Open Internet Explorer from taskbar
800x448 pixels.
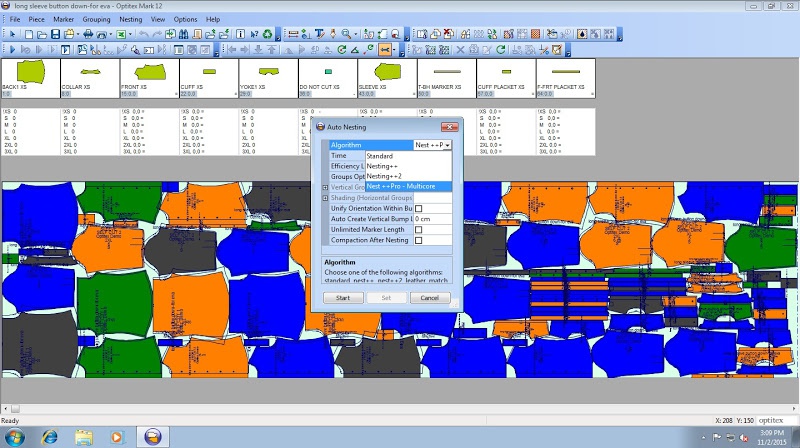tap(49, 437)
